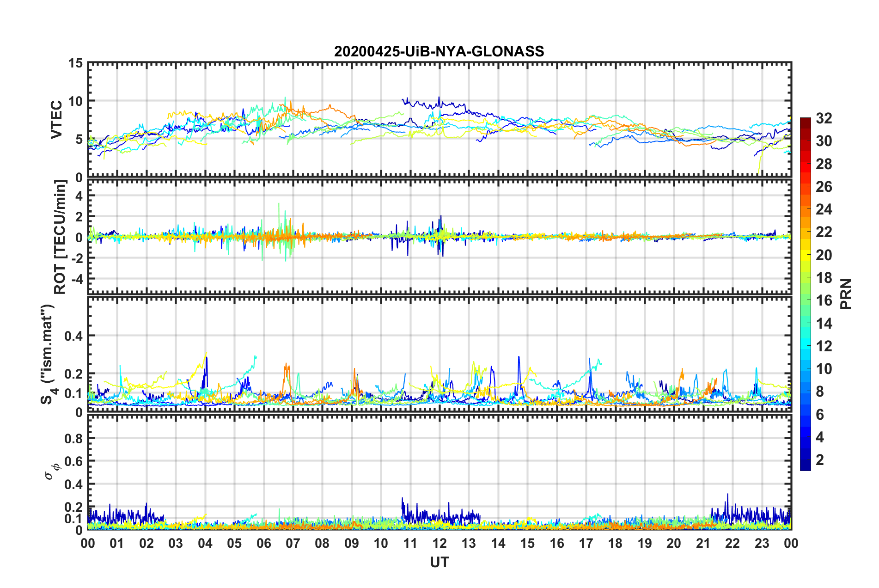Click the x-axis tick label 23
879x588 pixels.
pos(762,544)
